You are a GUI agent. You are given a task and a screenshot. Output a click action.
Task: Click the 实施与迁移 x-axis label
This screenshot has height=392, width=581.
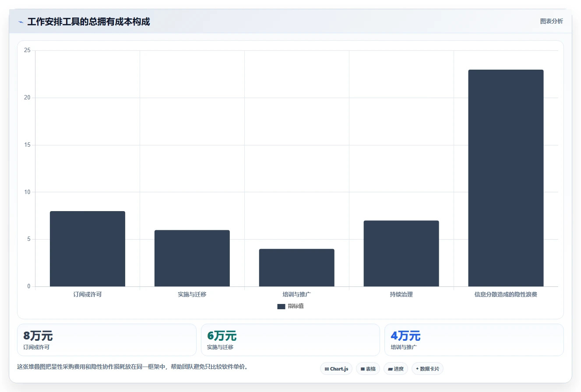(192, 294)
